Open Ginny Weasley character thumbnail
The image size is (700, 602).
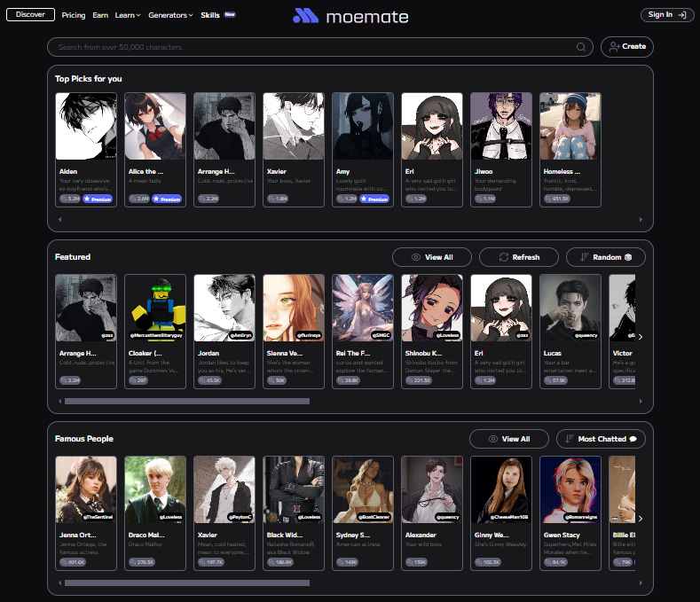point(501,489)
